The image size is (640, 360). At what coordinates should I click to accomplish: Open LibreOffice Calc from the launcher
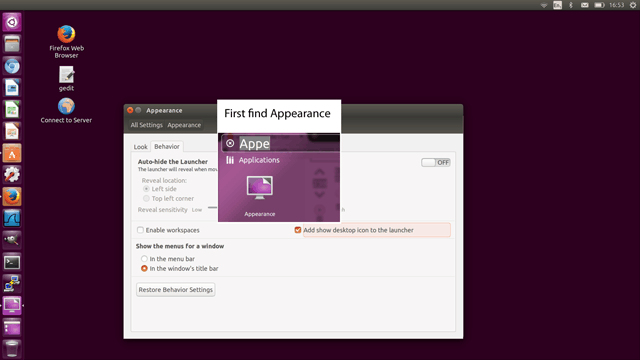pos(12,110)
